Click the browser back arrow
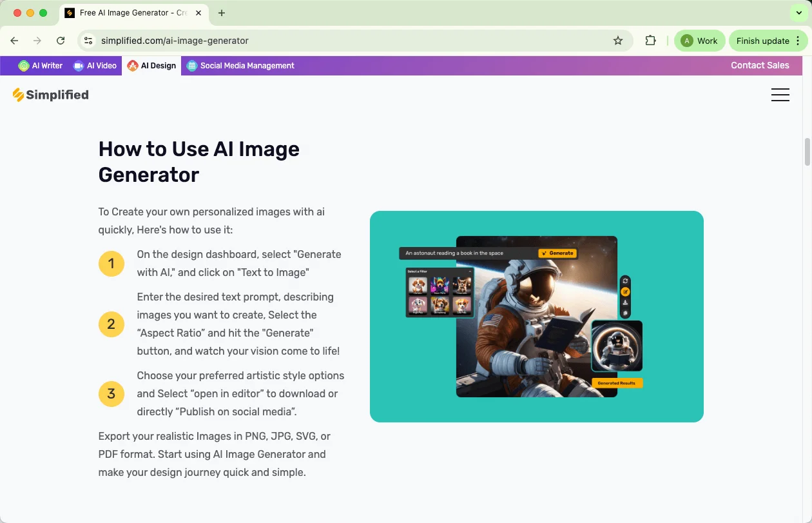Screen dimensions: 812x523 click(x=14, y=41)
